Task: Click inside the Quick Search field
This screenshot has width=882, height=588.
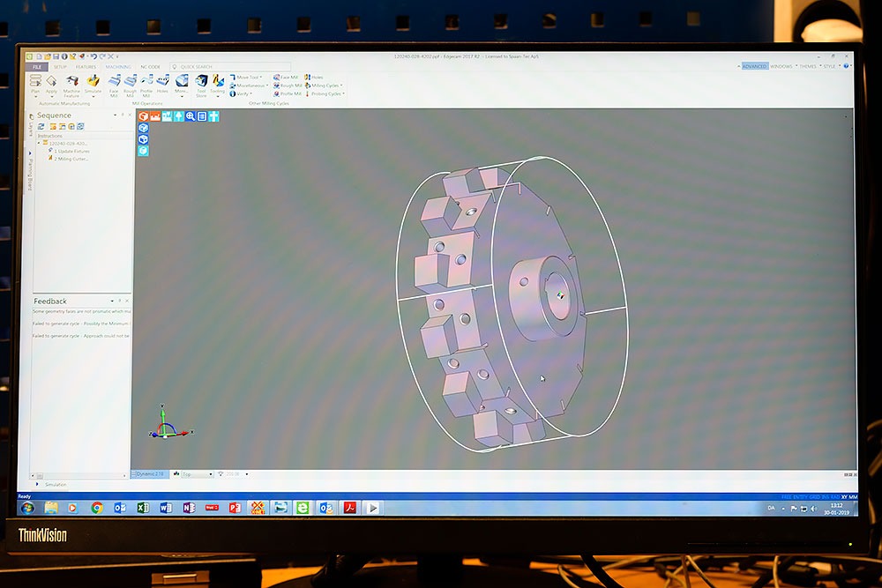Action: [x=230, y=67]
